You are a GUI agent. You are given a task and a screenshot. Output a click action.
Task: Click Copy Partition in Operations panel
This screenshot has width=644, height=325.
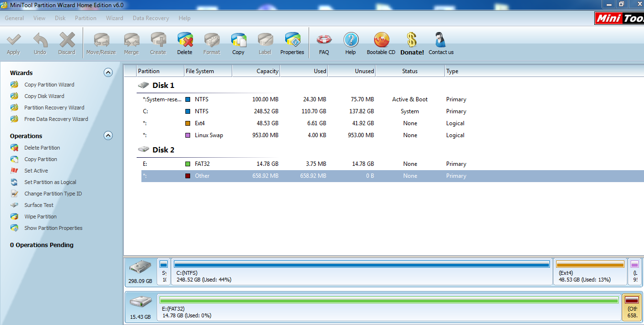pos(41,159)
